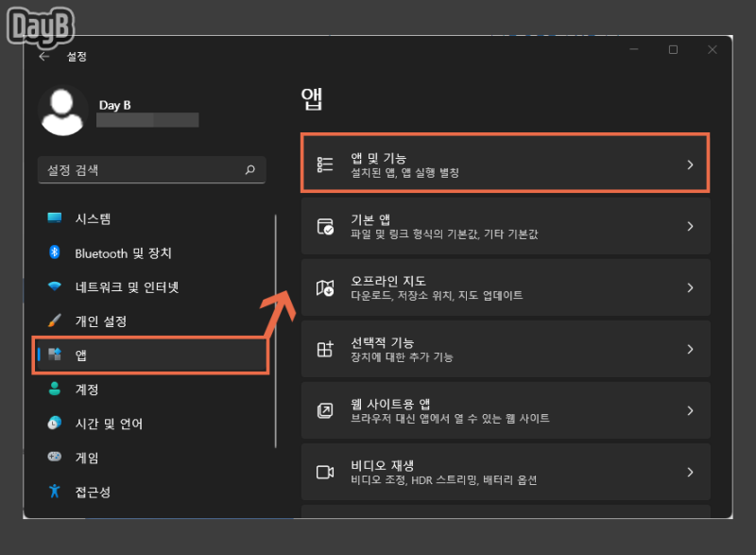Click the 설치된 앱, 앱 실행 별칭 description

click(x=404, y=173)
